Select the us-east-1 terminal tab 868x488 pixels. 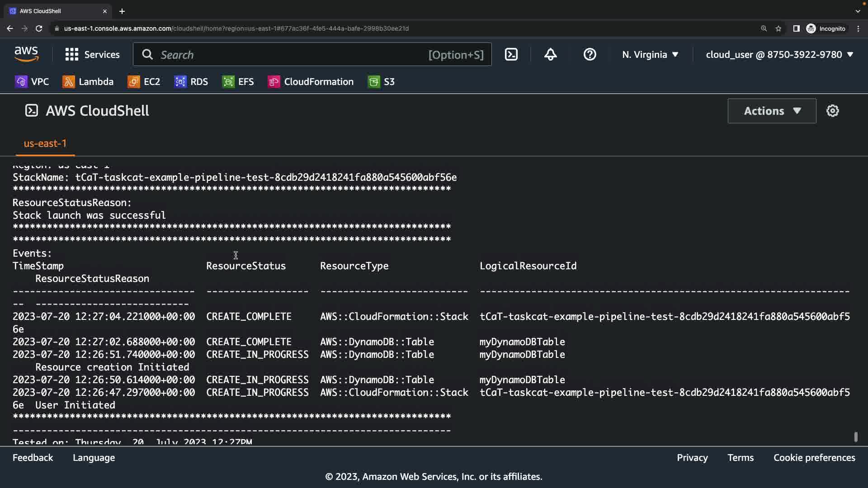point(45,143)
